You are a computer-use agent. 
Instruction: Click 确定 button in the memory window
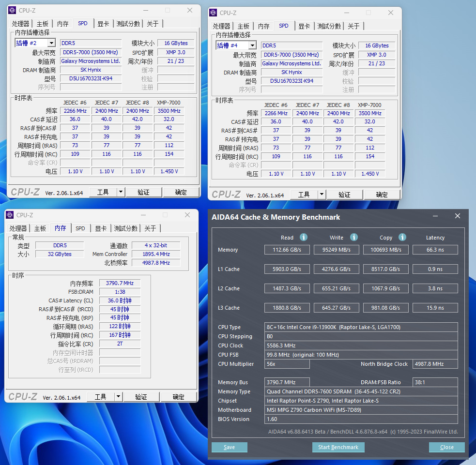(x=179, y=397)
